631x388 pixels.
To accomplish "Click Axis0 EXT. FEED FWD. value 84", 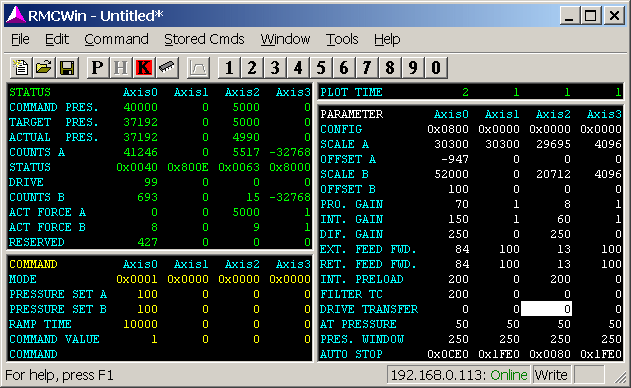I will coord(462,250).
